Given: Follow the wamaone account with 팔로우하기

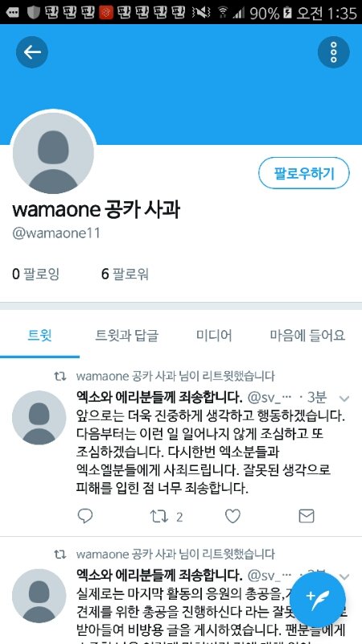Looking at the screenshot, I should pyautogui.click(x=304, y=173).
